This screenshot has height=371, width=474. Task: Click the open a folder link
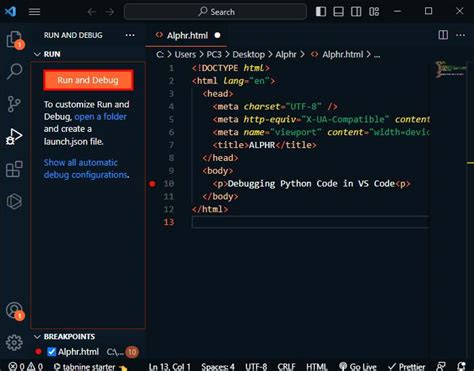[100, 117]
